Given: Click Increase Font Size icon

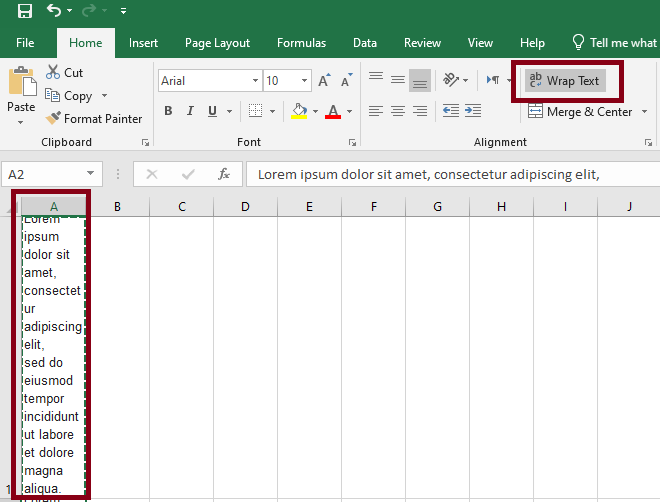Looking at the screenshot, I should (324, 81).
